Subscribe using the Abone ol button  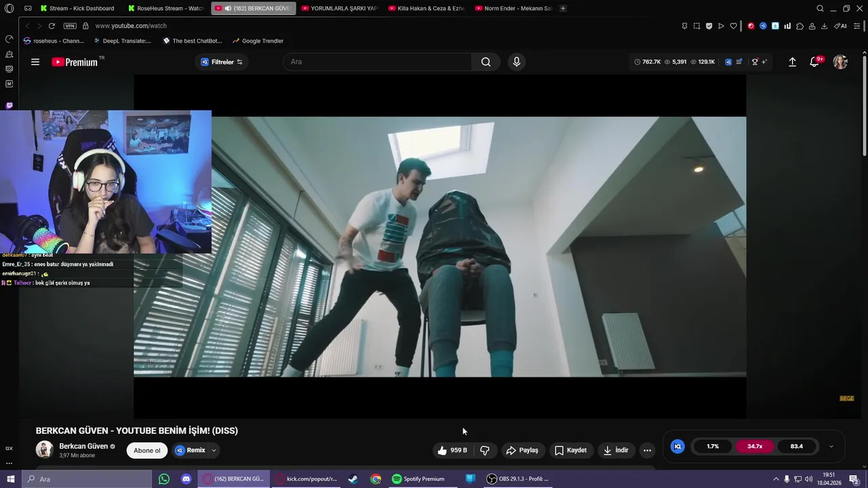[147, 450]
